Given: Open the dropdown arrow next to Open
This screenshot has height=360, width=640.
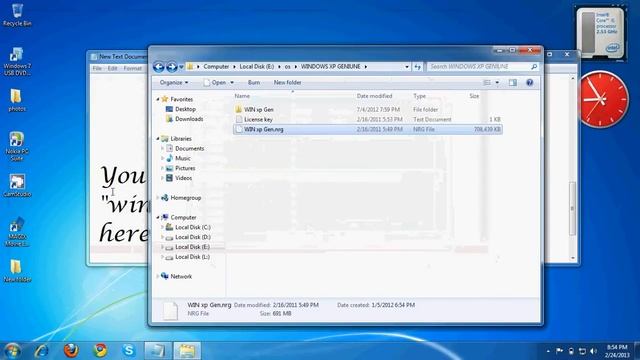Looking at the screenshot, I should pos(232,82).
